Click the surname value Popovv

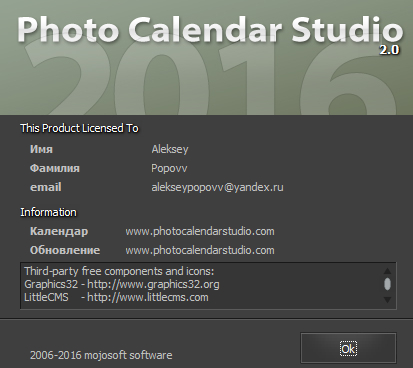[169, 168]
